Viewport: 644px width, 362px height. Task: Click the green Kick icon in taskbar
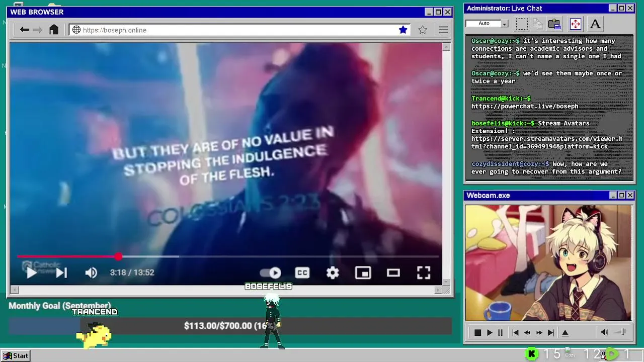coord(531,354)
